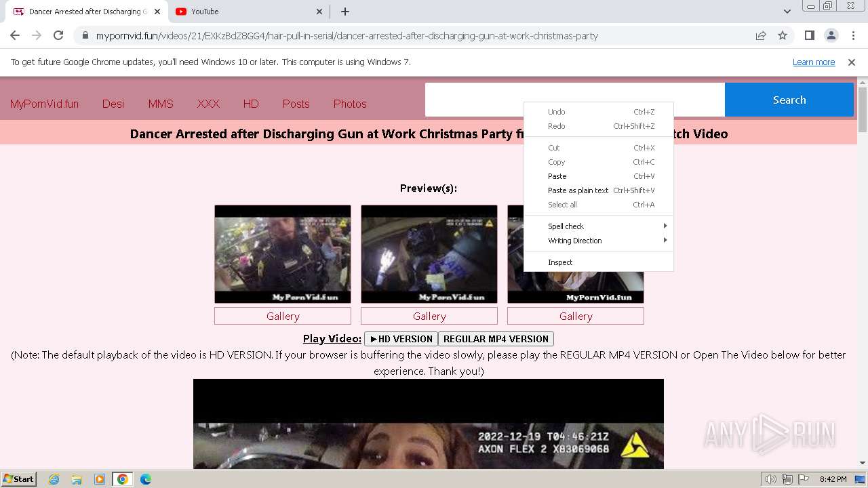The image size is (868, 488).
Task: Play the HD VERSION video
Action: tap(401, 339)
